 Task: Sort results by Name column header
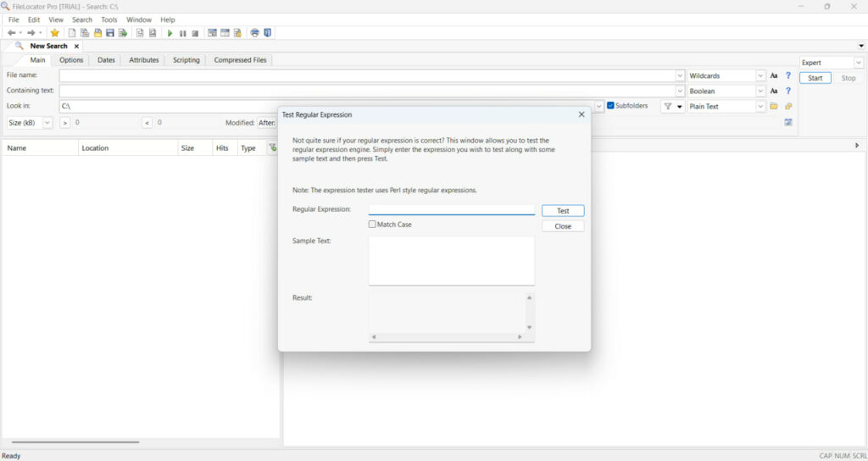[40, 147]
